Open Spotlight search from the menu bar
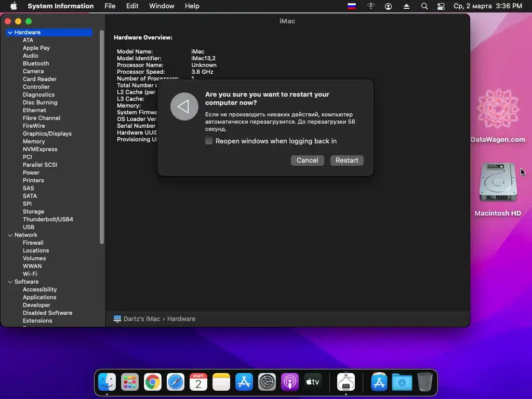This screenshot has width=532, height=399. click(x=424, y=6)
